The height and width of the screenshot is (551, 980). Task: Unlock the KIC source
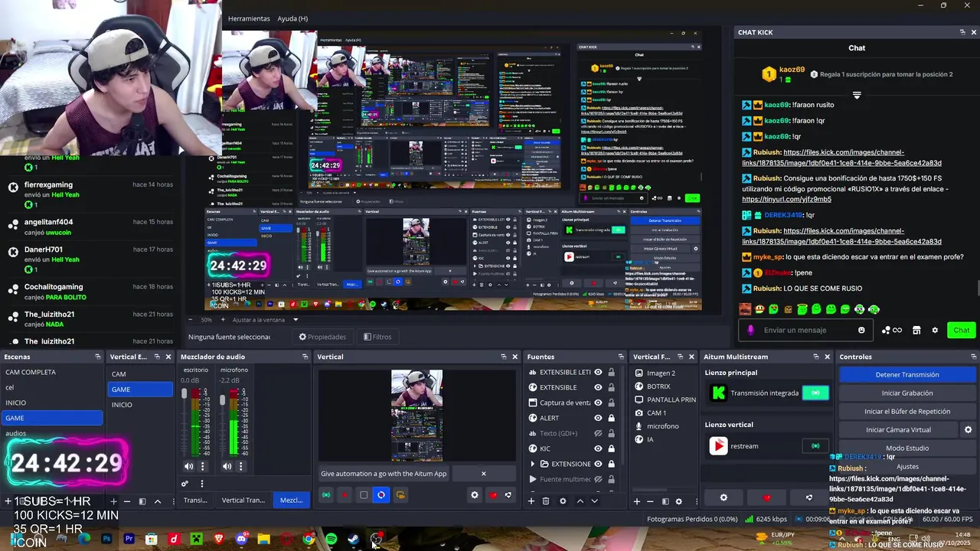click(x=611, y=449)
